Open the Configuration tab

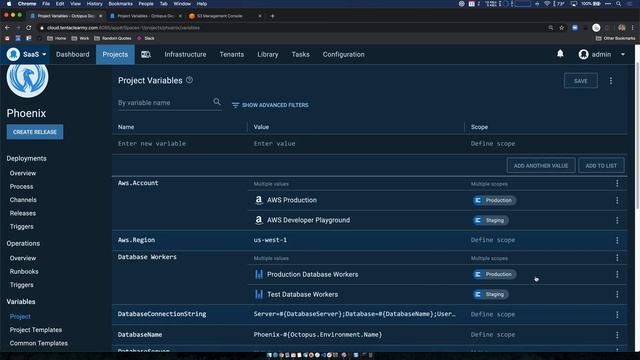click(344, 54)
